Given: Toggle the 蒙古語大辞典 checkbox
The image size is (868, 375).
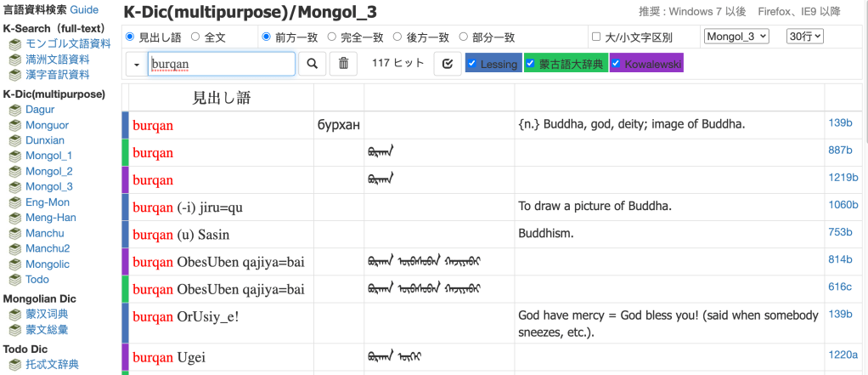Looking at the screenshot, I should [x=531, y=64].
